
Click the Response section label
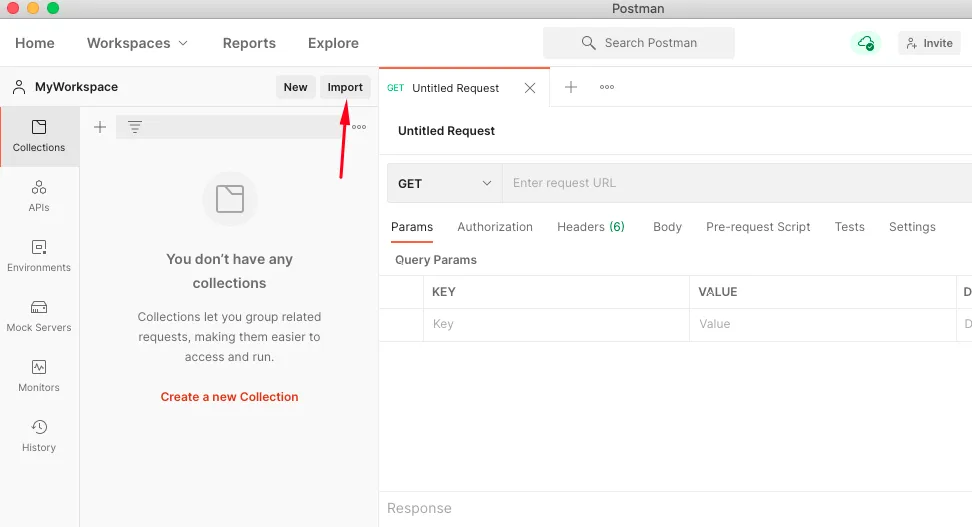click(x=419, y=508)
